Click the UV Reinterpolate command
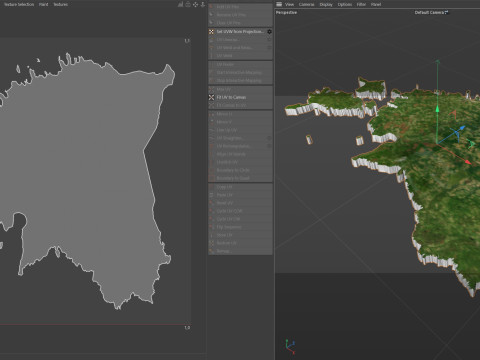 pyautogui.click(x=240, y=146)
